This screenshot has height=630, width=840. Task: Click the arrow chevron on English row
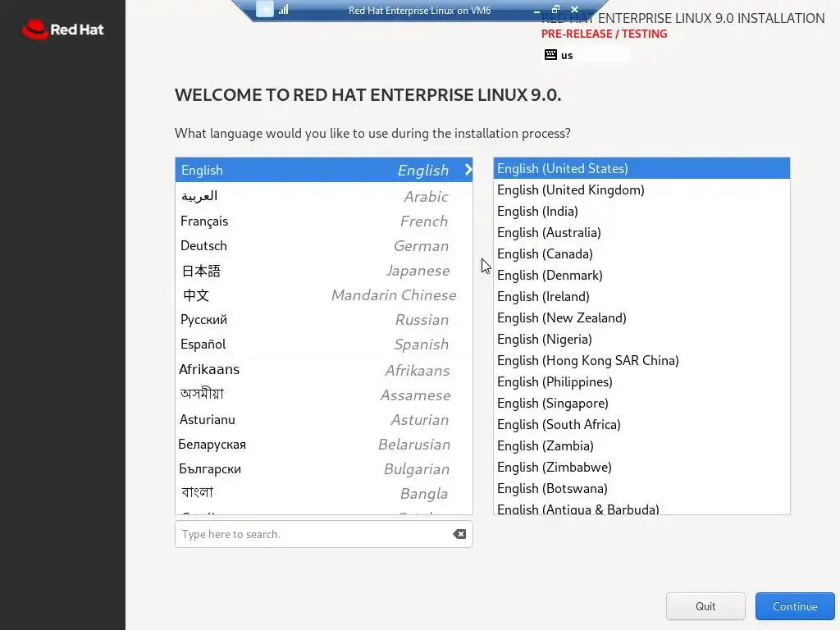tap(468, 170)
